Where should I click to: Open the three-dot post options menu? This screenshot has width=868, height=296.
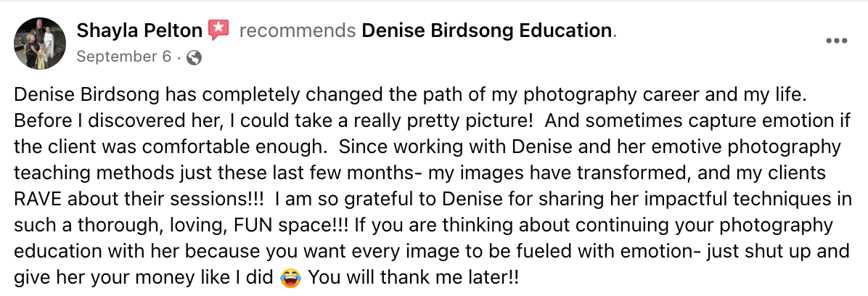coord(837,41)
